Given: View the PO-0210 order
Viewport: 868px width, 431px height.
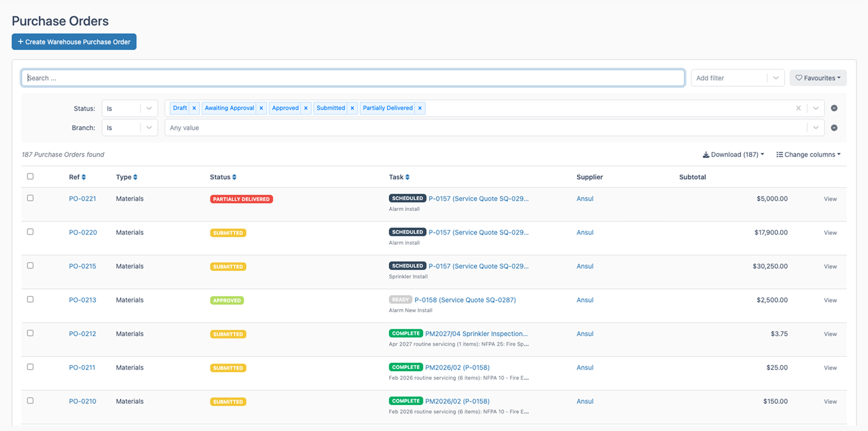Looking at the screenshot, I should 830,402.
